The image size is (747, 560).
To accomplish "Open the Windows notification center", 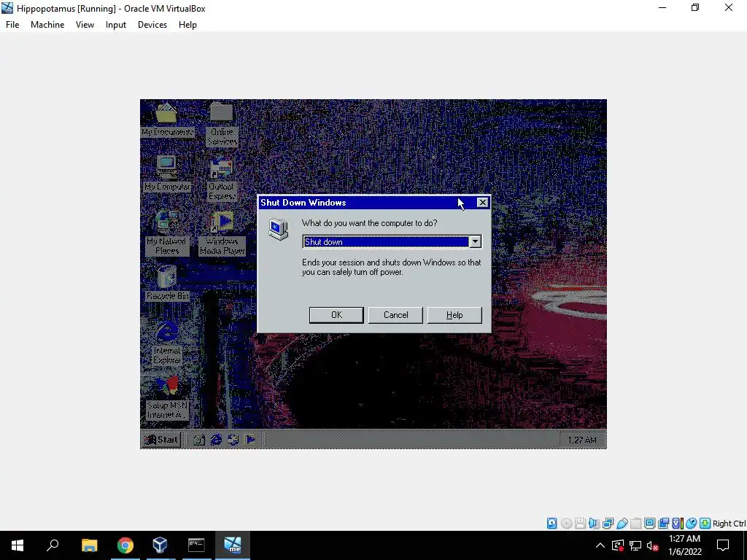I will point(723,545).
